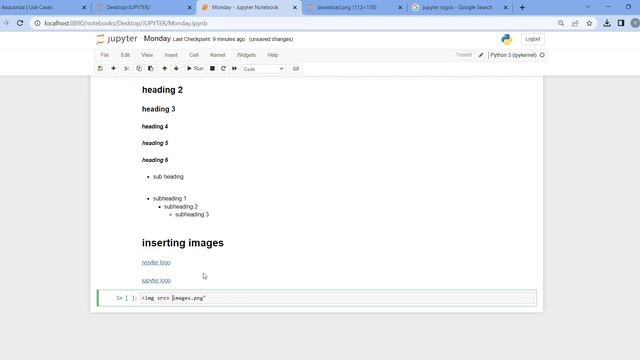
Task: Click the Jupyter logo
Action: (x=117, y=39)
